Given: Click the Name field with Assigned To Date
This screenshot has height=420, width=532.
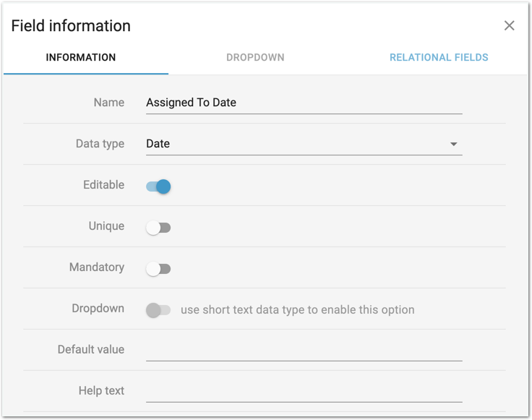Looking at the screenshot, I should pyautogui.click(x=304, y=103).
